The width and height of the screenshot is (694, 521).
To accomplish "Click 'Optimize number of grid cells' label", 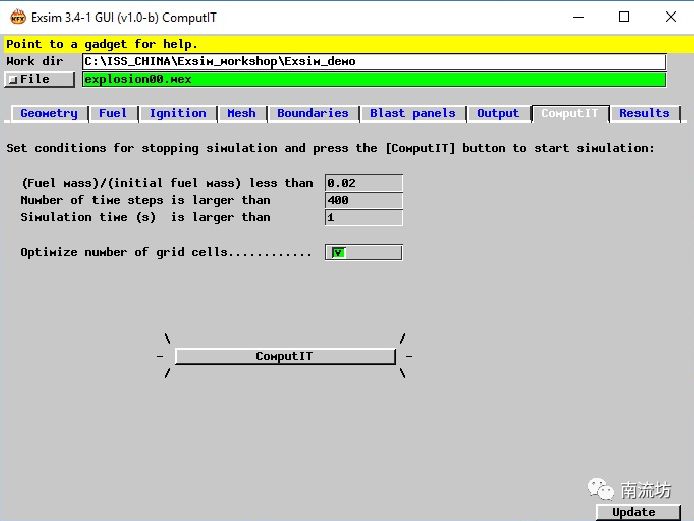I will point(166,252).
